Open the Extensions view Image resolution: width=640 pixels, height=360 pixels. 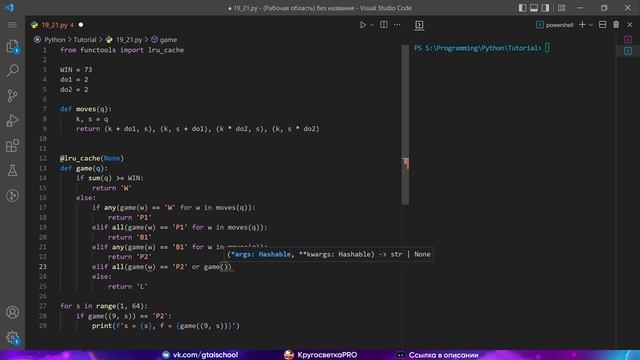pos(12,145)
